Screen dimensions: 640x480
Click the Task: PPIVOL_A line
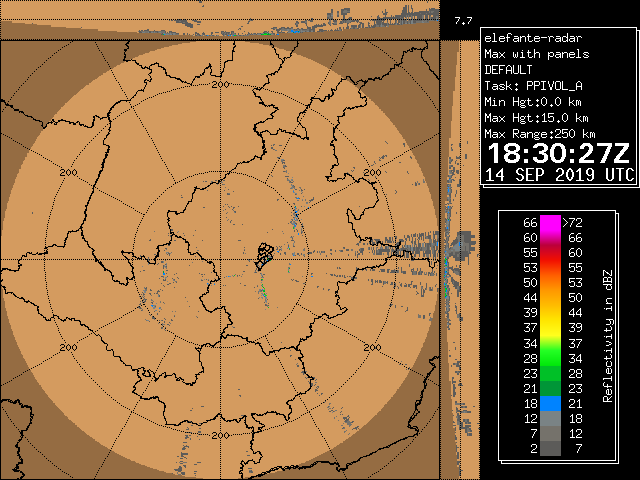(x=534, y=86)
